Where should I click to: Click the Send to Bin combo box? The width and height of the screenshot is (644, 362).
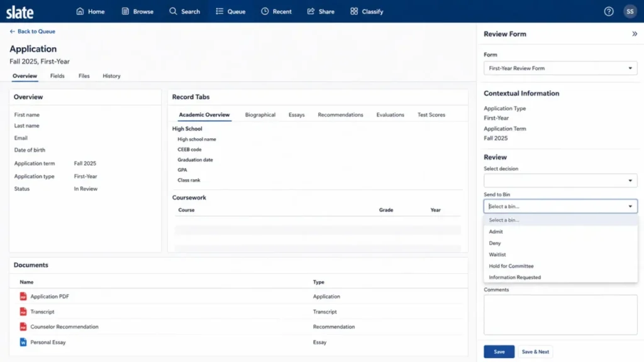560,206
